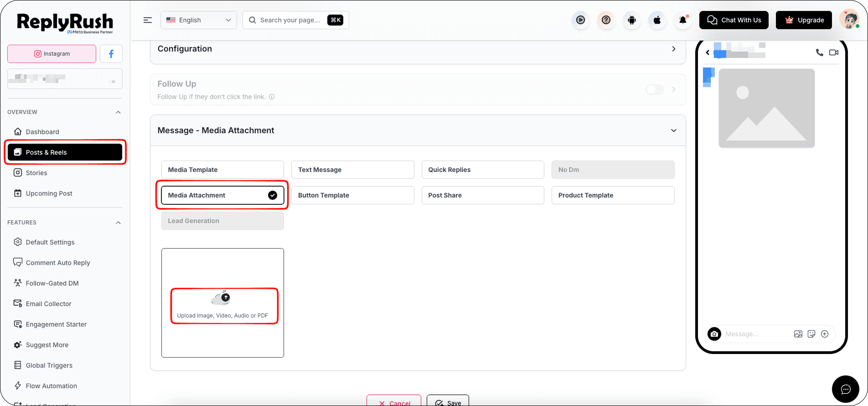Open the user profile avatar
The width and height of the screenshot is (868, 406).
coord(849,20)
